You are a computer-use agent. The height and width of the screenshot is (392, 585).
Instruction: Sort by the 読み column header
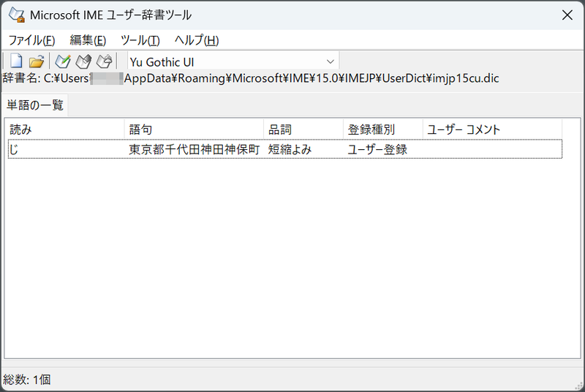(x=66, y=129)
